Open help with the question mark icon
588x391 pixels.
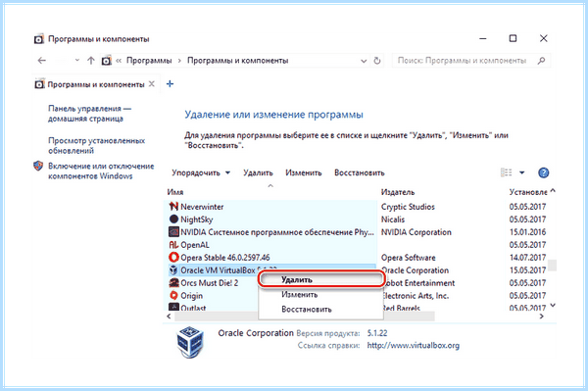pyautogui.click(x=543, y=172)
